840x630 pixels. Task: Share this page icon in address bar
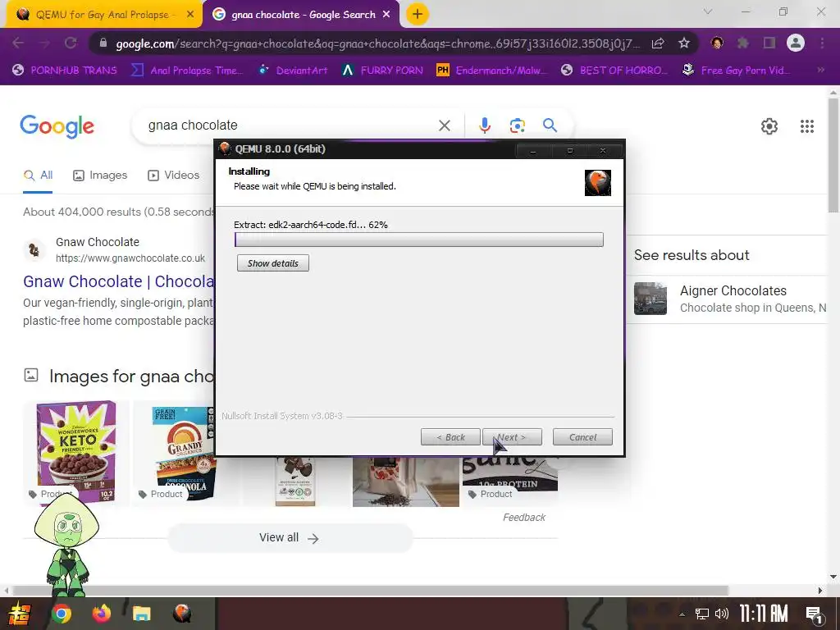pyautogui.click(x=658, y=43)
